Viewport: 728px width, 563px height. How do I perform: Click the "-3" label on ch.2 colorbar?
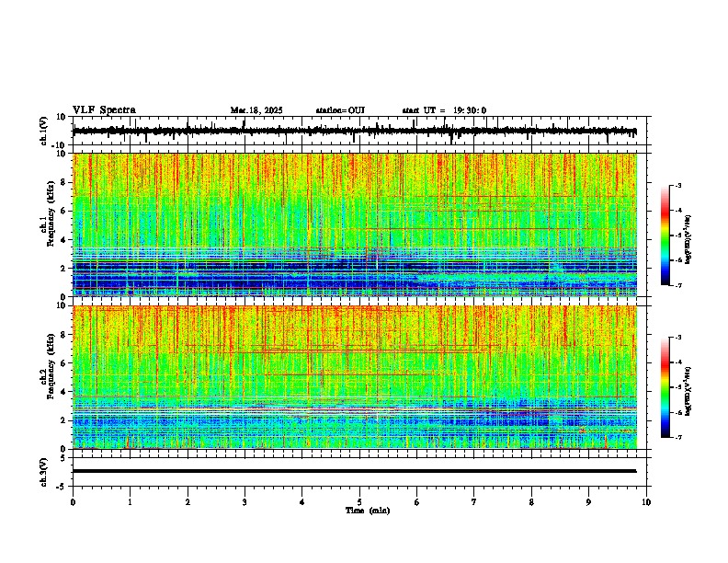pos(677,338)
